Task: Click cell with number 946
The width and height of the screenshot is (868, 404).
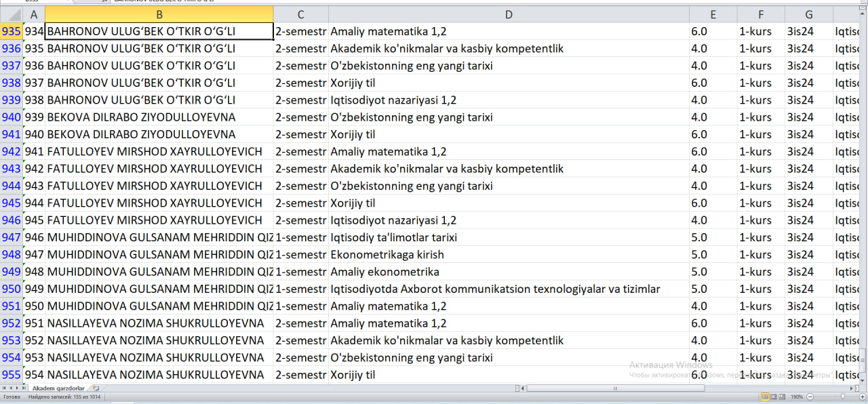Action: (x=34, y=237)
